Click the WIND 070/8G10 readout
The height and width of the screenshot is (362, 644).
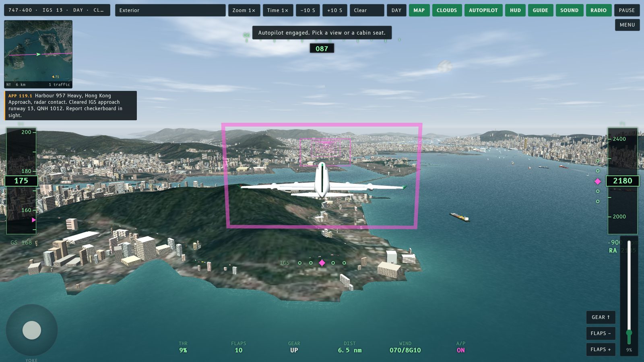[405, 347]
